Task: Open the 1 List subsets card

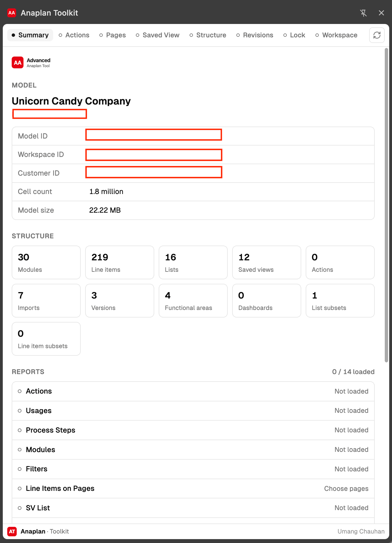Action: pyautogui.click(x=340, y=300)
